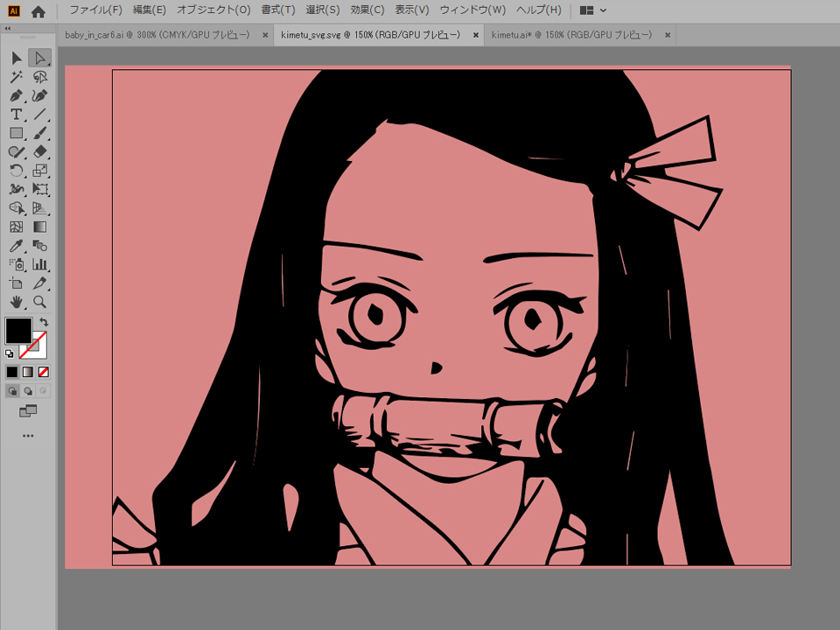Select the Lasso tool
840x630 pixels.
click(39, 77)
